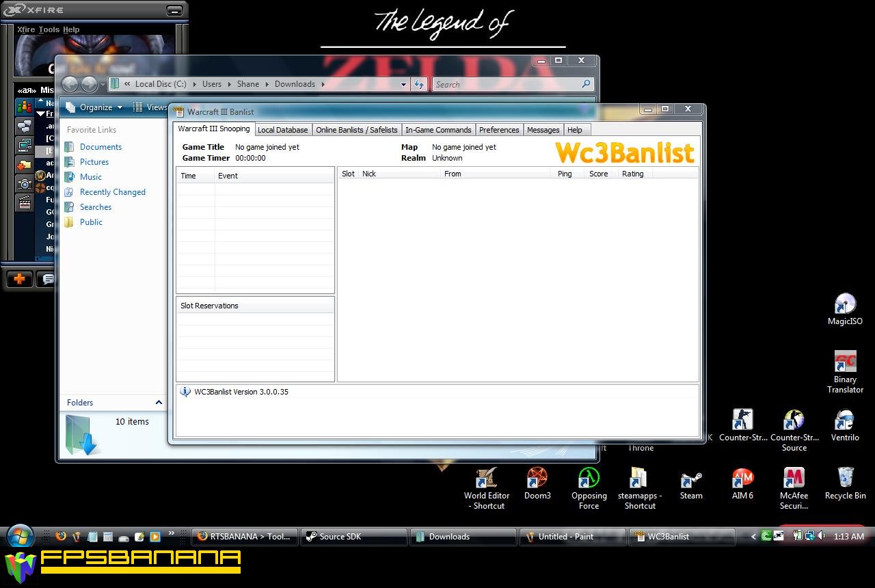Click the orange plus add-friend button in Xfire
The height and width of the screenshot is (588, 875).
(x=19, y=278)
